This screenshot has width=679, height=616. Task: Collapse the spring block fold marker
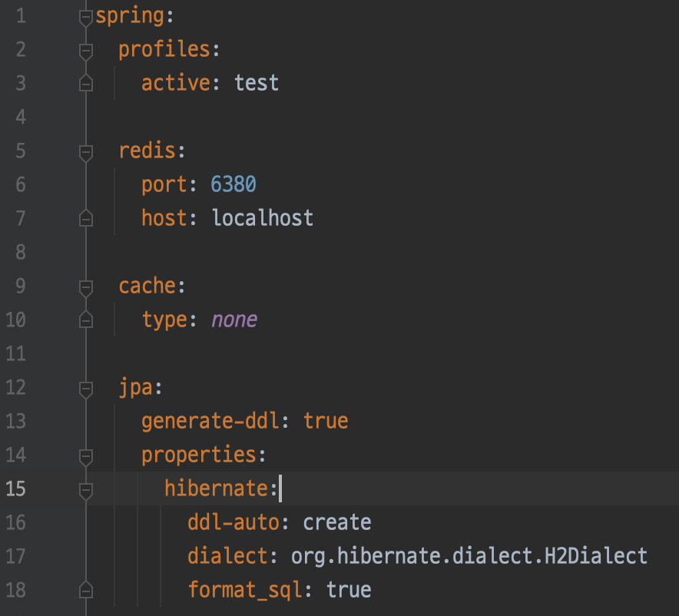coord(86,18)
